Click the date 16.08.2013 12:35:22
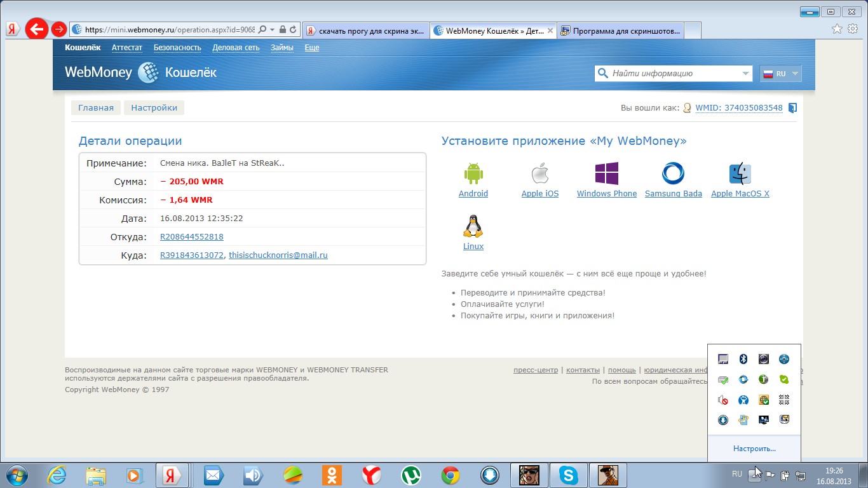868x488 pixels. coord(201,219)
